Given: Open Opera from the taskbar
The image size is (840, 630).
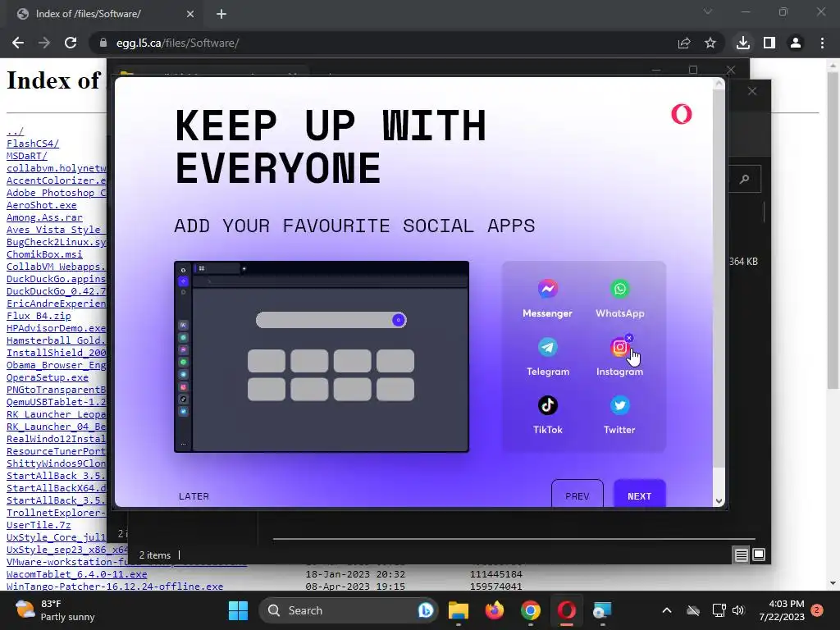Looking at the screenshot, I should [567, 610].
